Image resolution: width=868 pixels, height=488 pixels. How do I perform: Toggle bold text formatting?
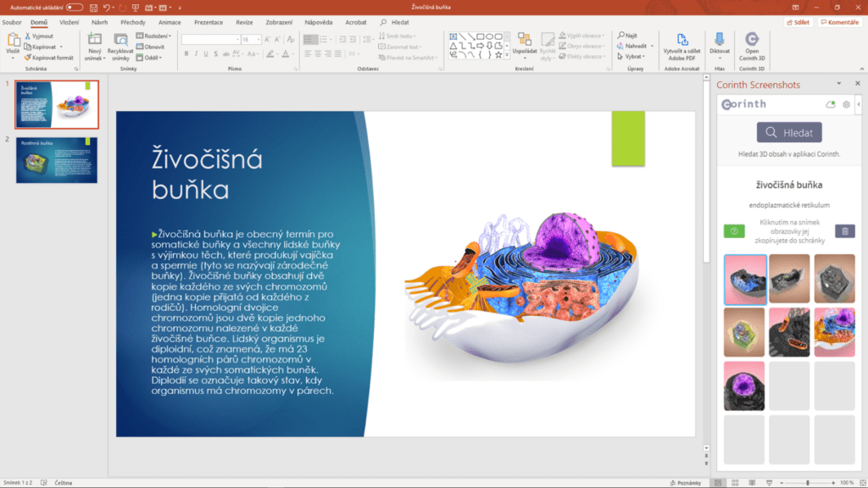[x=186, y=53]
